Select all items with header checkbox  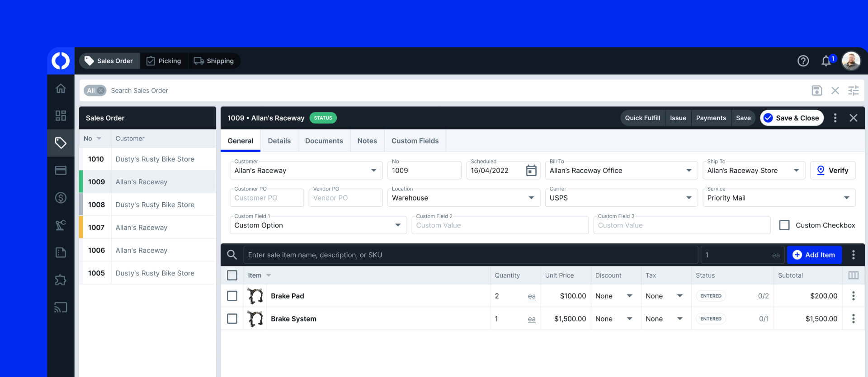[x=232, y=275]
